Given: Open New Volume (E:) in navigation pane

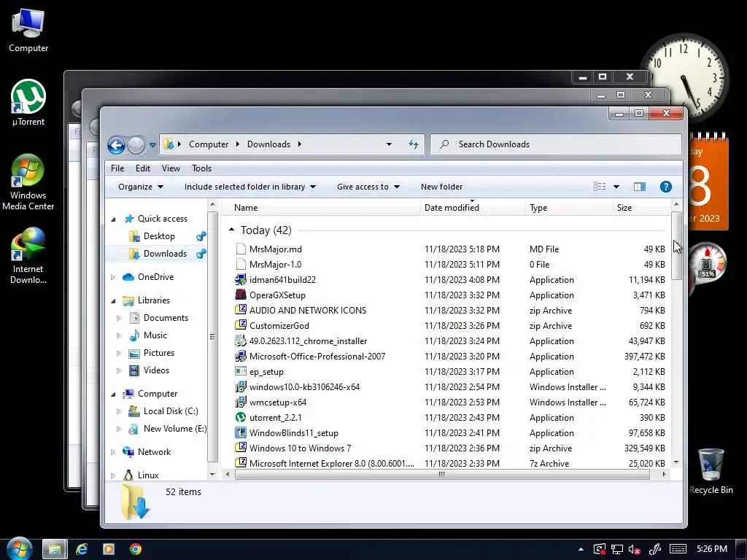Looking at the screenshot, I should click(x=175, y=429).
